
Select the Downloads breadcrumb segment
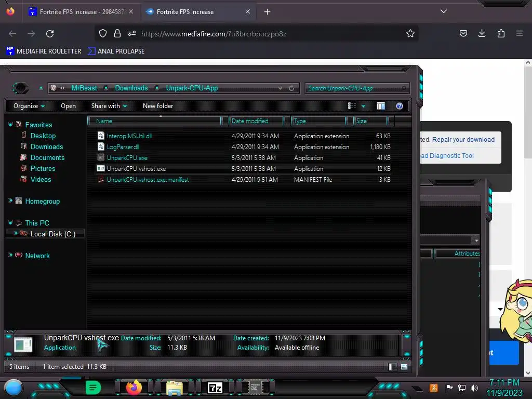point(131,88)
